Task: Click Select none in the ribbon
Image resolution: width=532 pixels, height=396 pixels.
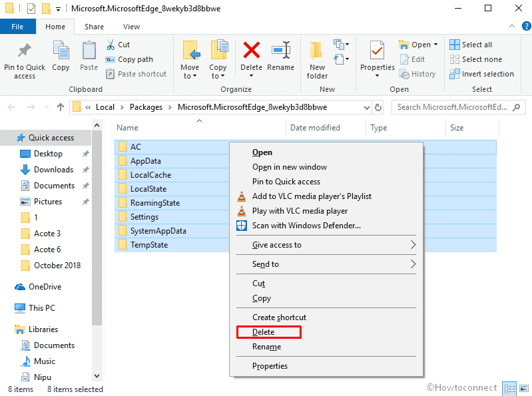Action: coord(475,59)
